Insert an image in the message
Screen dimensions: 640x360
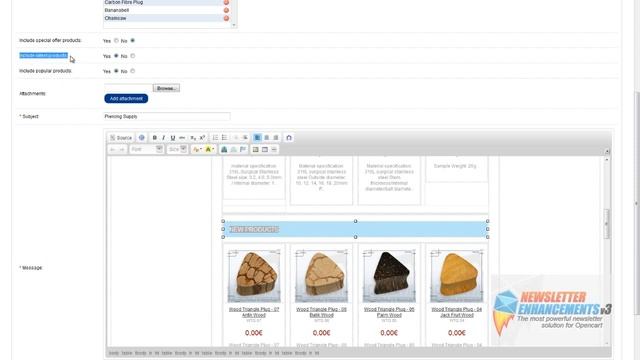click(x=256, y=150)
